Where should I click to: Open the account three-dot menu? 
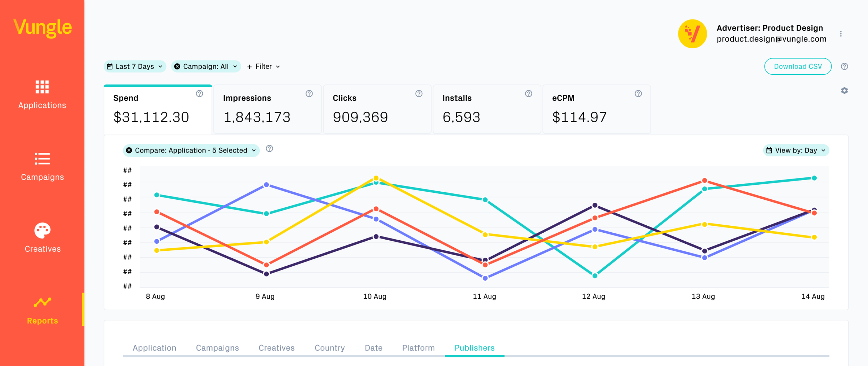pos(841,34)
